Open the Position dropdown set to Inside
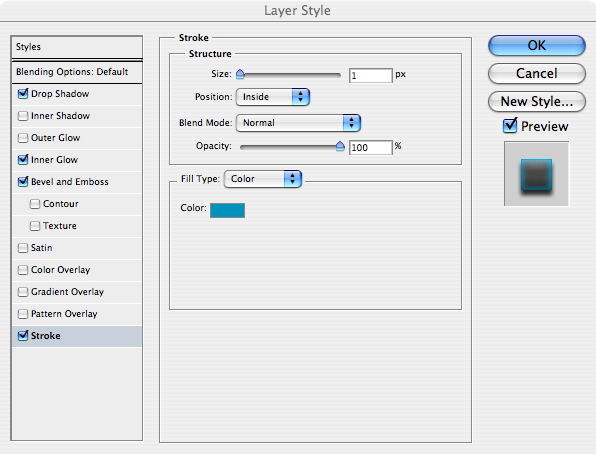 (273, 97)
